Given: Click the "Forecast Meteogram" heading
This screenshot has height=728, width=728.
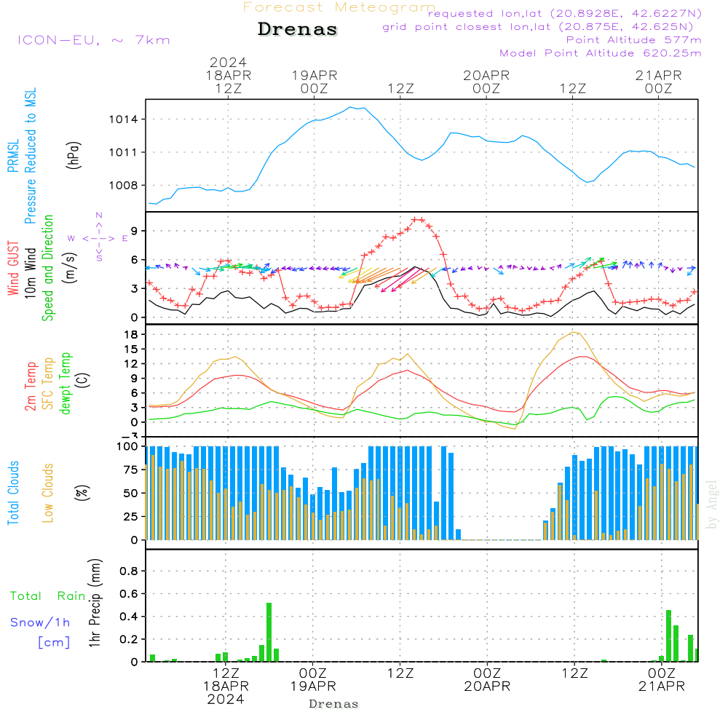Looking at the screenshot, I should (339, 7).
